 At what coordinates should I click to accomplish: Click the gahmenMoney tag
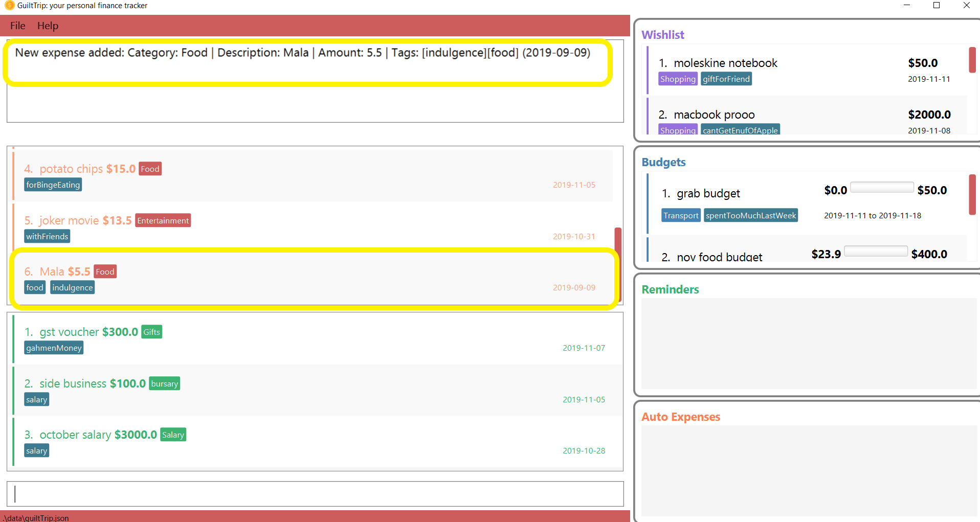pyautogui.click(x=54, y=348)
